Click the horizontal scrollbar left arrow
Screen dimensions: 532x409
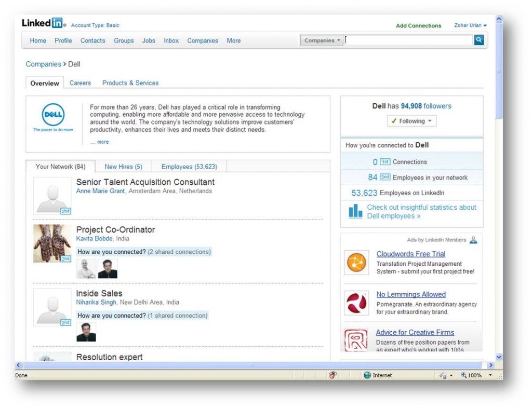click(x=18, y=365)
